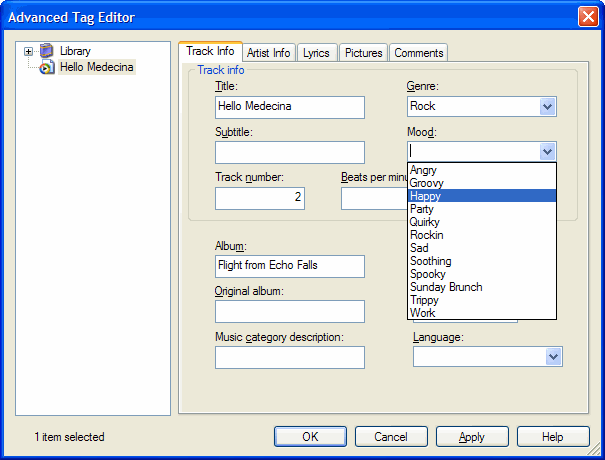This screenshot has width=605, height=460.
Task: Open the Language dropdown arrow
Action: [553, 357]
